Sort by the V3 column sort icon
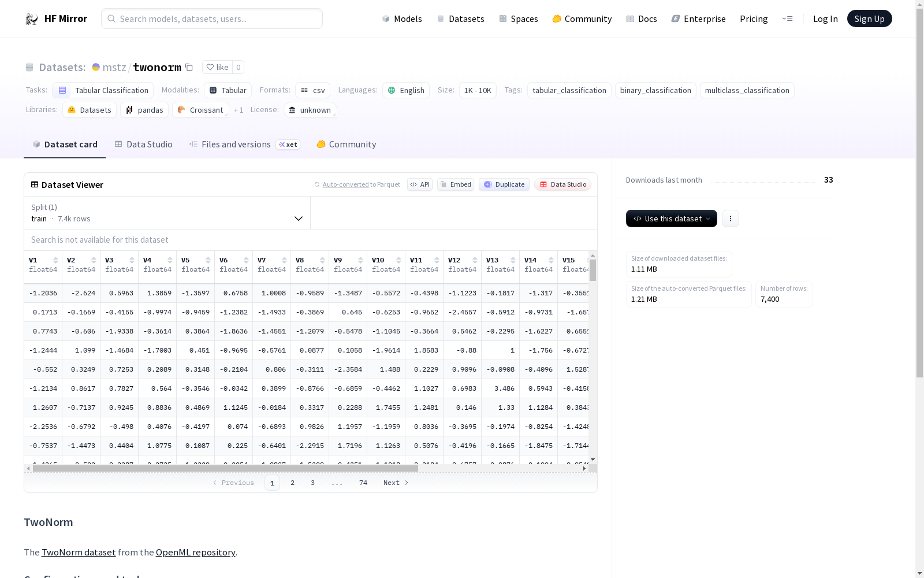The image size is (924, 578). click(x=132, y=260)
